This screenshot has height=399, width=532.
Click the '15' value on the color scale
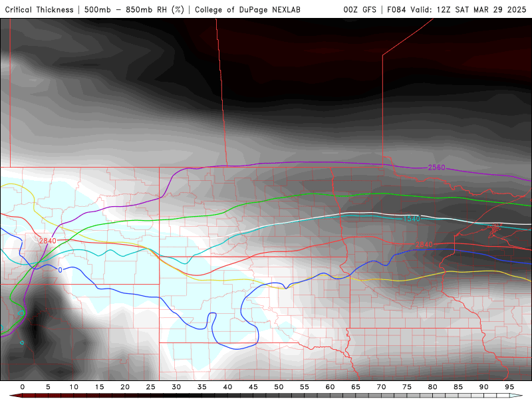tap(99, 387)
